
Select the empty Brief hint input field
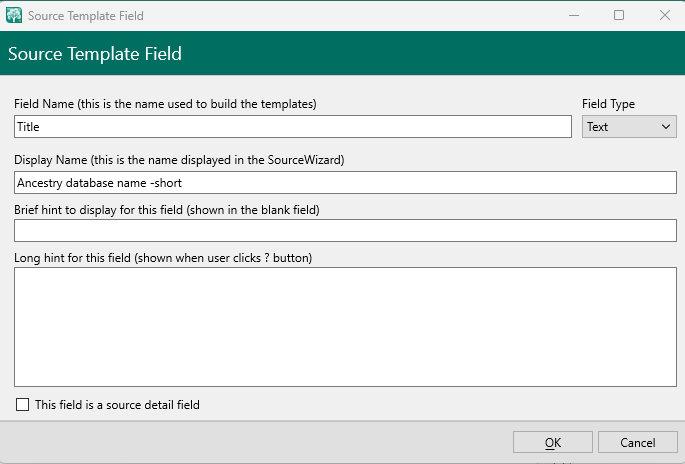tap(345, 231)
